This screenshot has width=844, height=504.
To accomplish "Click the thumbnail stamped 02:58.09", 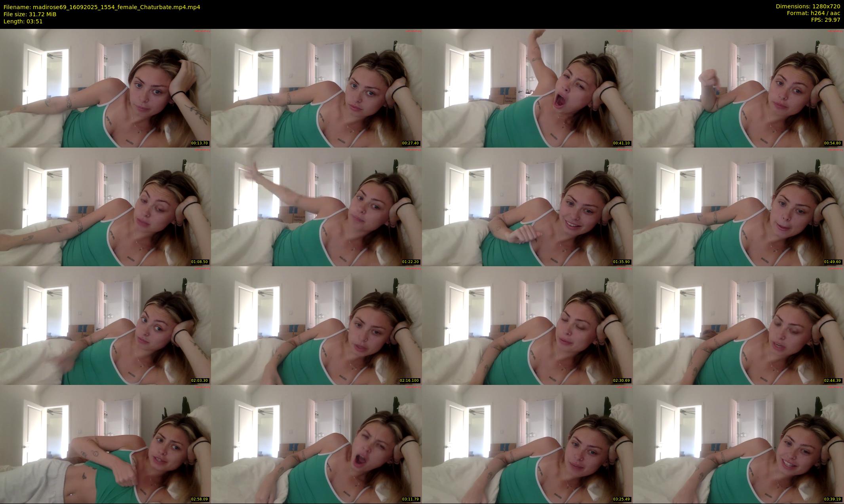I will click(x=105, y=444).
